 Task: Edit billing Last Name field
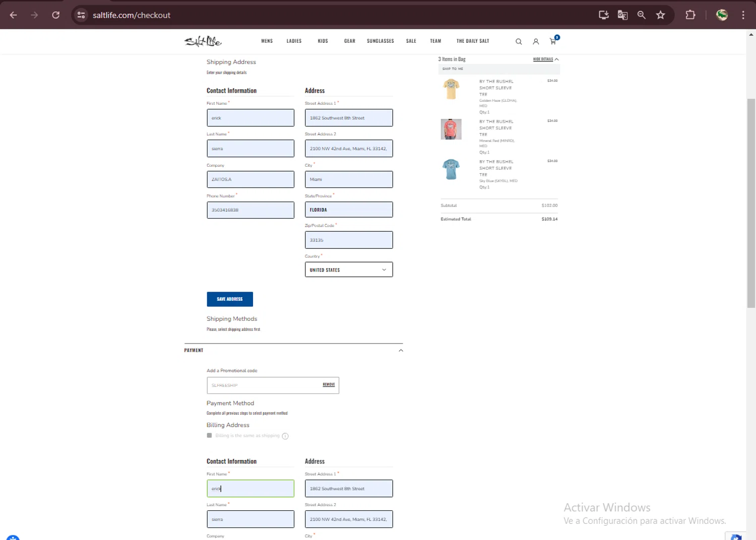pos(250,519)
